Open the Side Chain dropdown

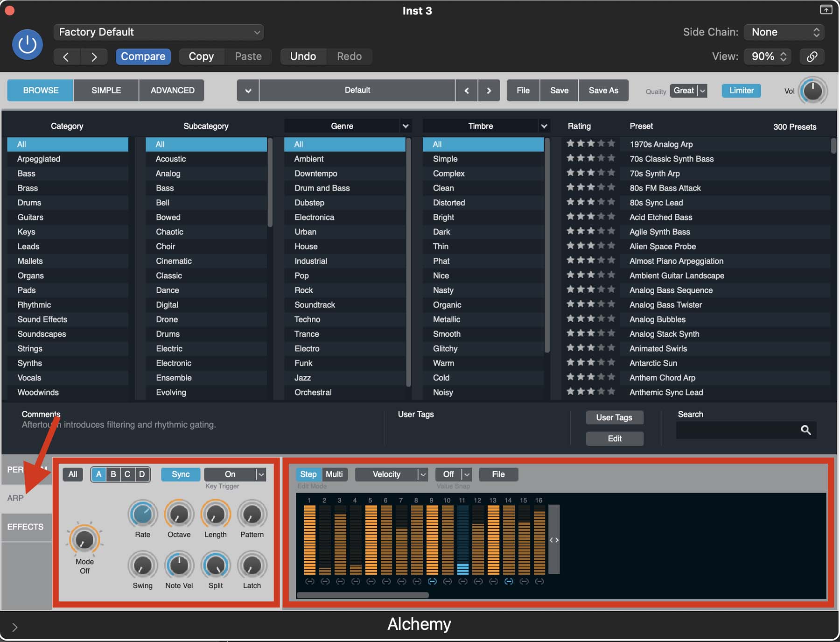[784, 32]
